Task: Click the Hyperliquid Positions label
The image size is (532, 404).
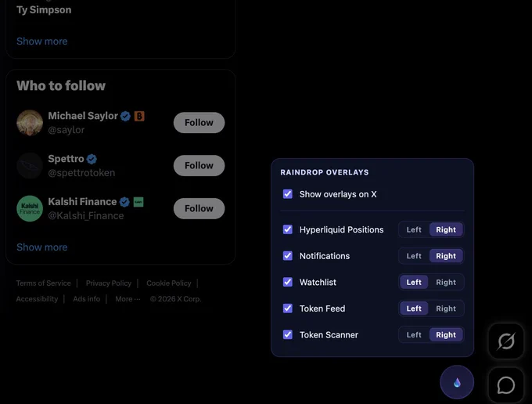Action: 341,230
